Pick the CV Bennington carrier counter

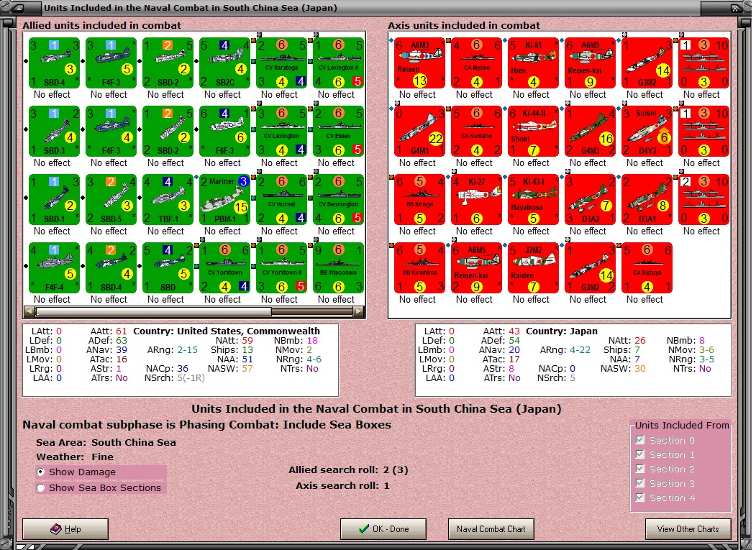pos(339,200)
